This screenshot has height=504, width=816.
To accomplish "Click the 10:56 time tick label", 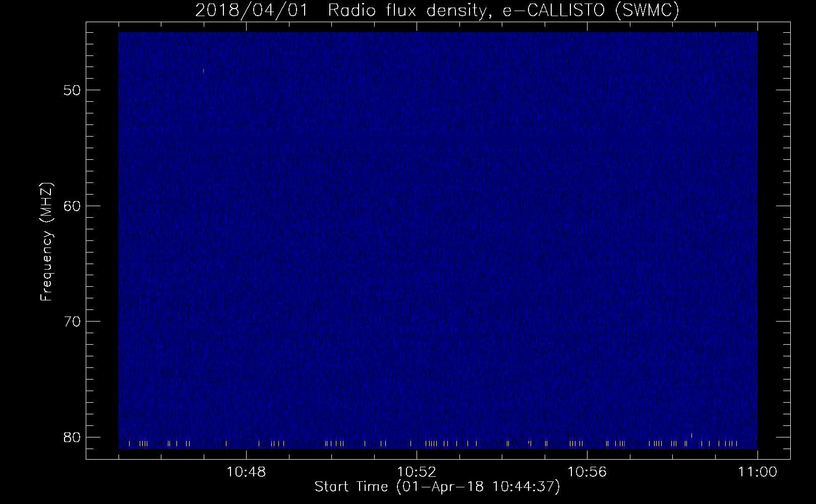I will pyautogui.click(x=587, y=472).
